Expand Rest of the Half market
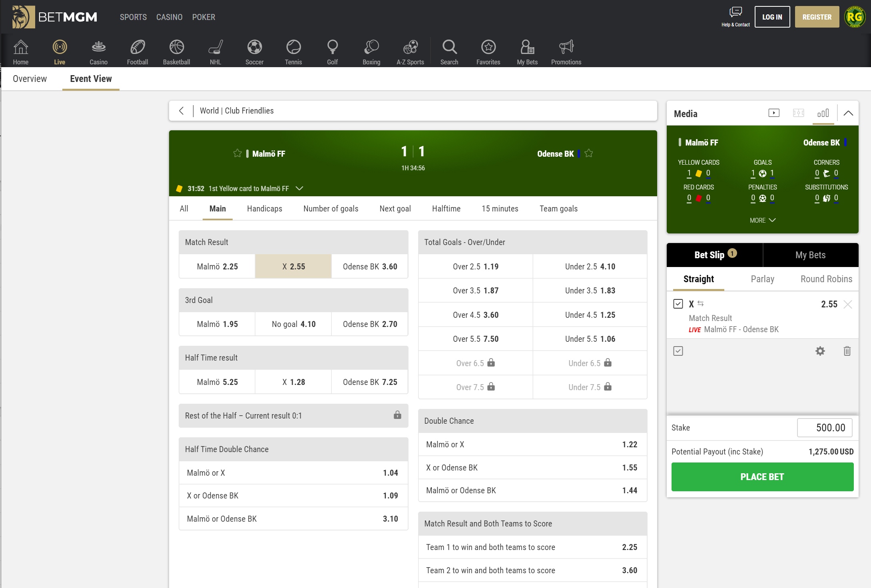The image size is (871, 588). click(x=293, y=416)
